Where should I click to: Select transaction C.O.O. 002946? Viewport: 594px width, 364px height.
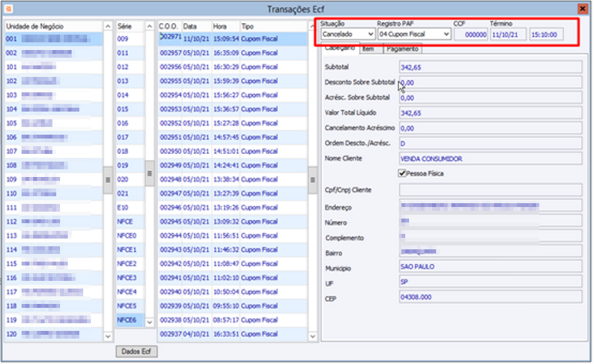[232, 207]
